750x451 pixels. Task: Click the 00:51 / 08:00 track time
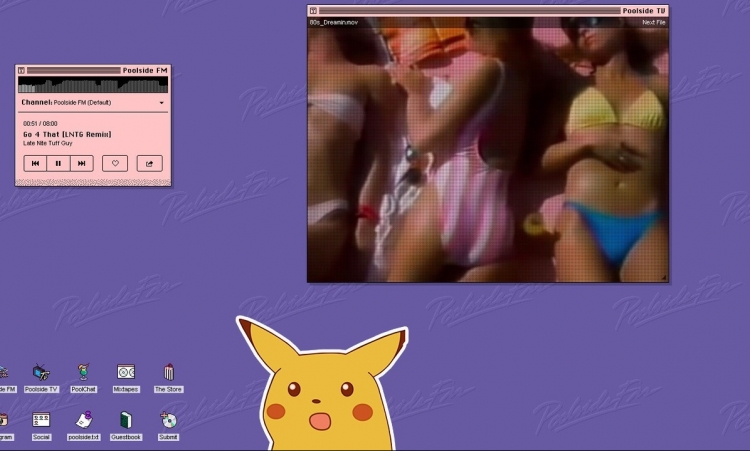[40, 123]
